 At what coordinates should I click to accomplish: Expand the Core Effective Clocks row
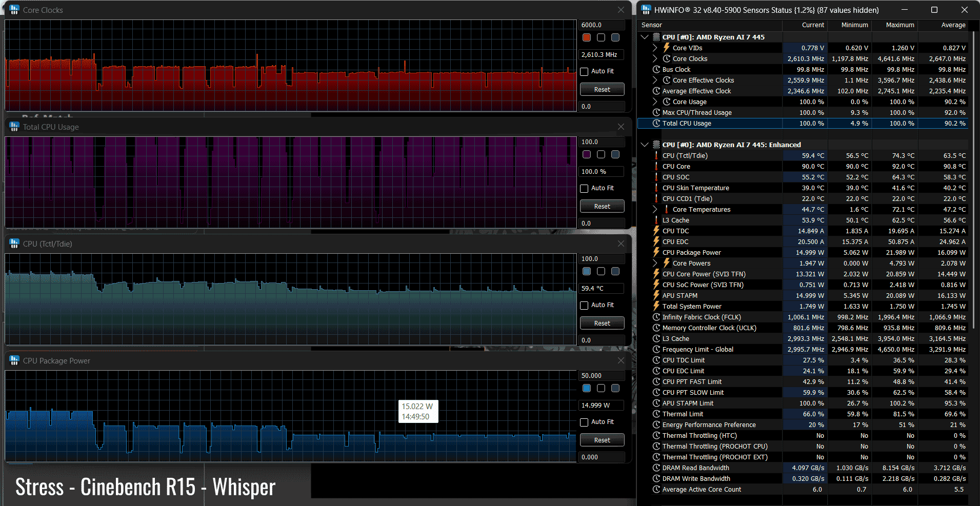click(x=655, y=80)
